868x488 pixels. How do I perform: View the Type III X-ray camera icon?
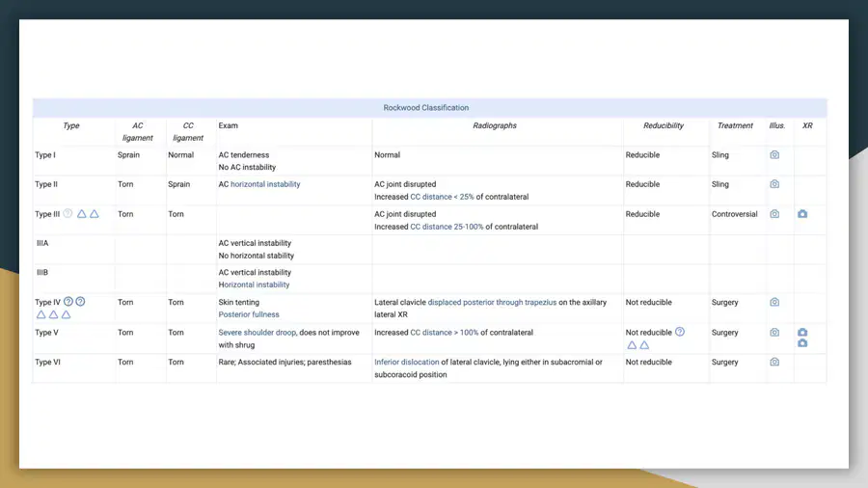tap(802, 214)
